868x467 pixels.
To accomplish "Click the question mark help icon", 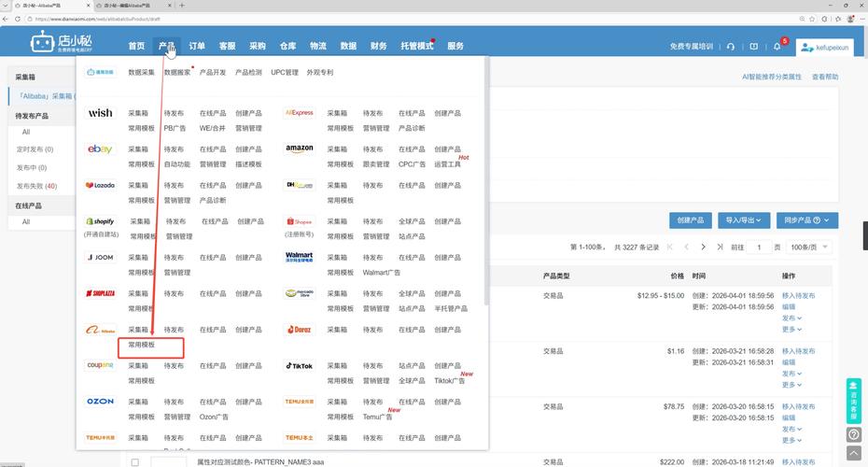I will point(854,434).
